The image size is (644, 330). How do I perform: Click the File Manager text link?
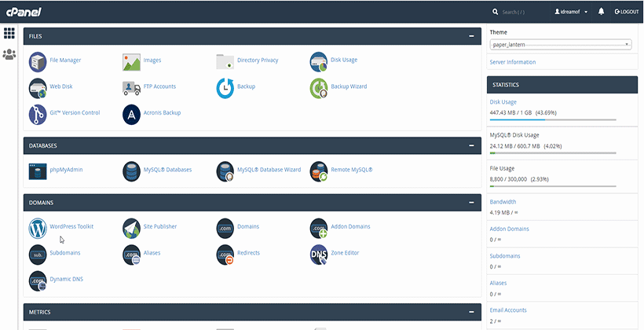65,60
